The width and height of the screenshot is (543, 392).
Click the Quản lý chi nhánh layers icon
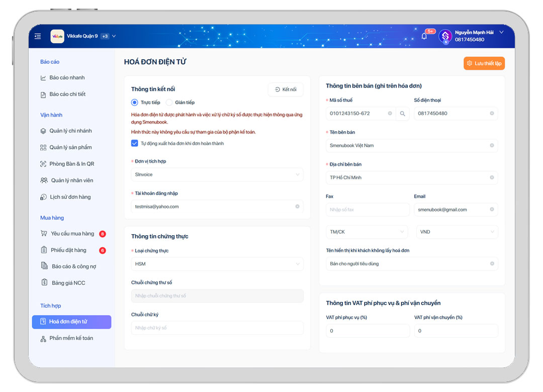(43, 131)
